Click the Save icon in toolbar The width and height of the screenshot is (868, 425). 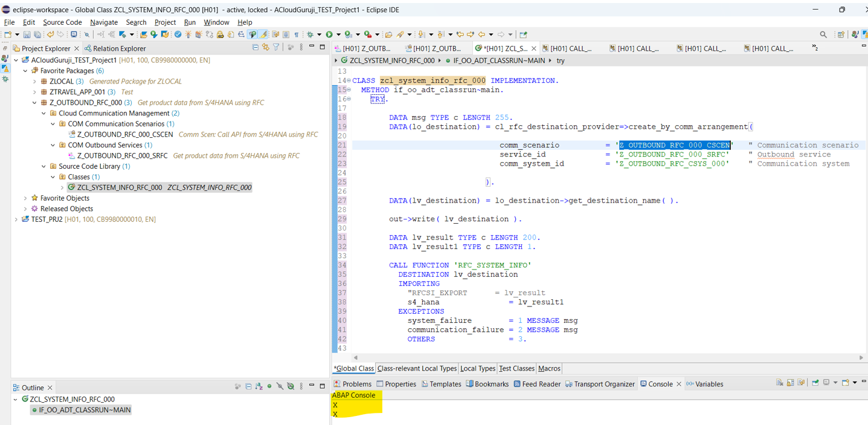(x=27, y=34)
